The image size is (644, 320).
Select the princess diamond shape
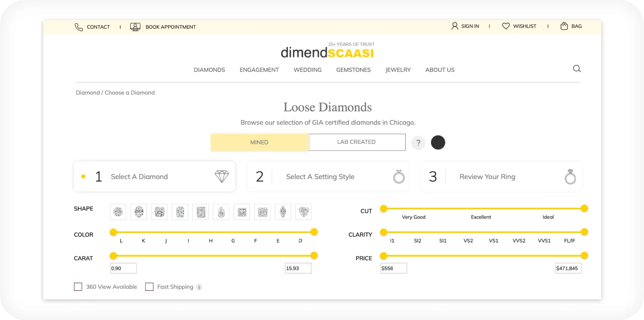click(x=242, y=212)
